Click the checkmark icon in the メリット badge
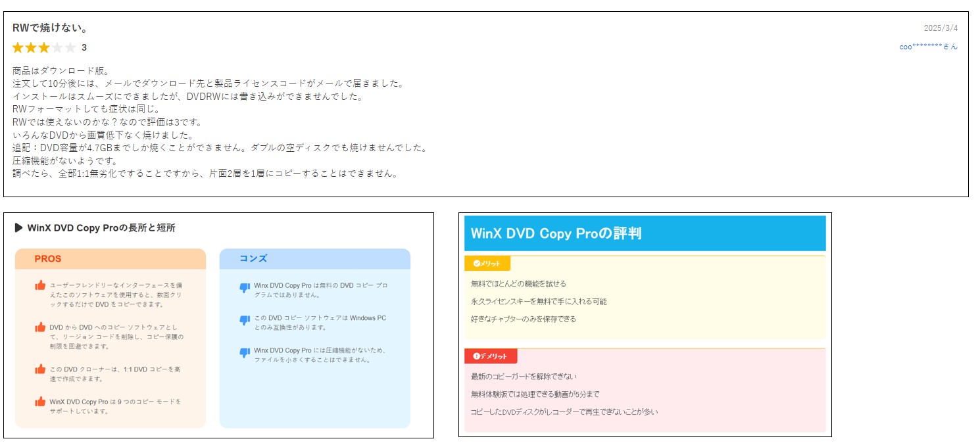 pyautogui.click(x=476, y=264)
